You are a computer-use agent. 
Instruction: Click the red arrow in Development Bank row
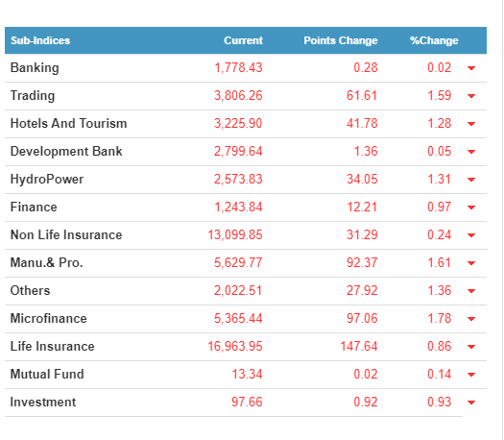[471, 152]
